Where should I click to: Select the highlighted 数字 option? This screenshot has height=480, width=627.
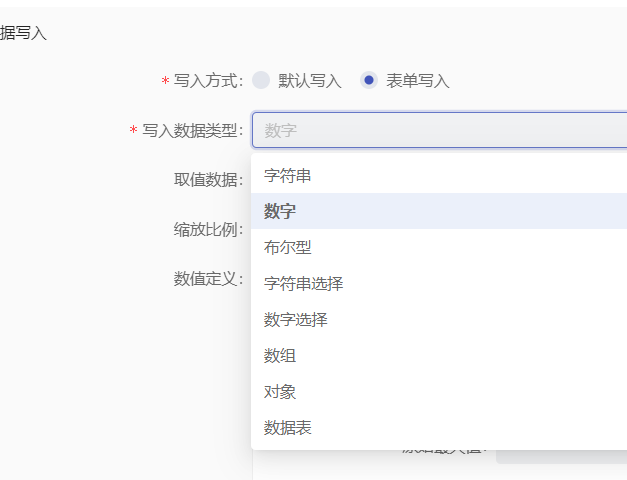pyautogui.click(x=280, y=211)
